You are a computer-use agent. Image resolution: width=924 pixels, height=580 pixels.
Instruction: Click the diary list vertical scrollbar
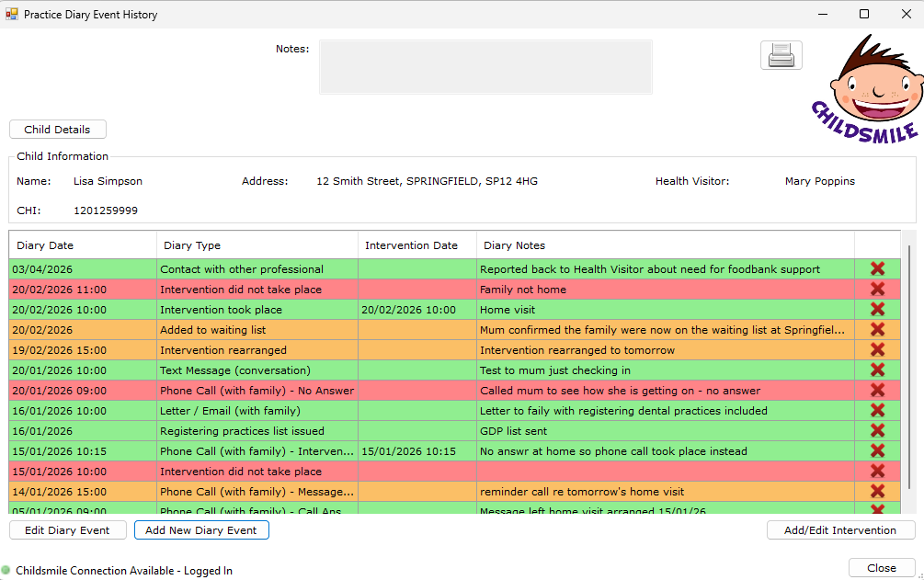pos(909,368)
